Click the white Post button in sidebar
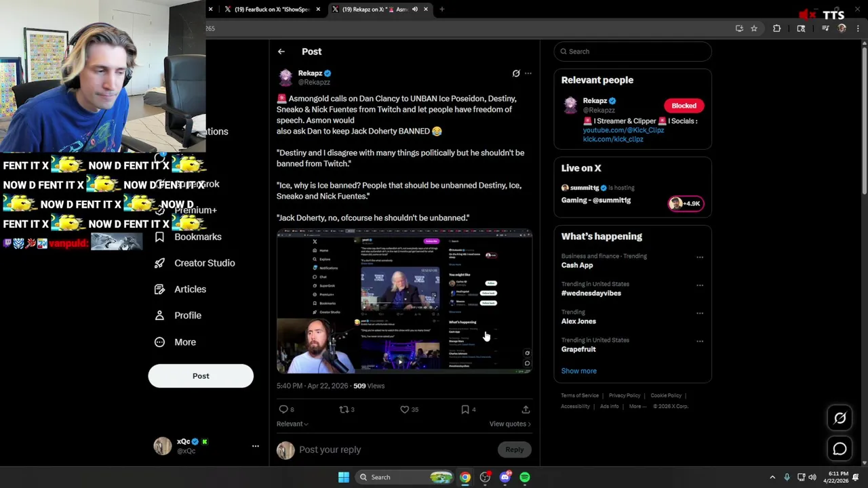868x488 pixels. pos(201,376)
